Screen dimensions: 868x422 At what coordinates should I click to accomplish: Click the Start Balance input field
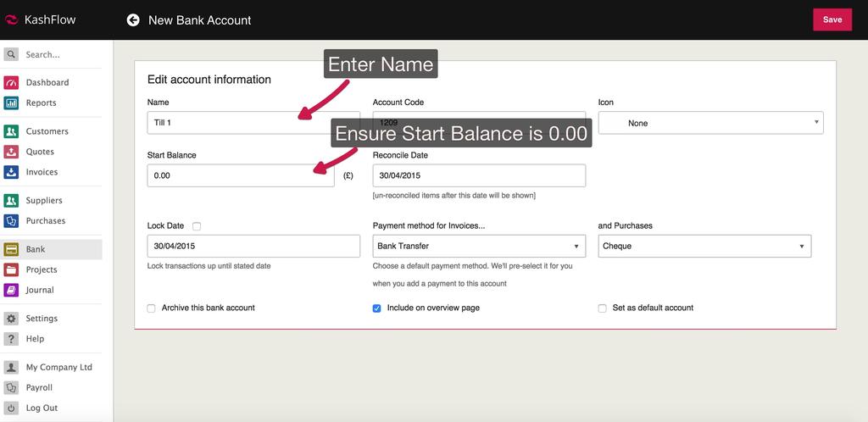(241, 175)
